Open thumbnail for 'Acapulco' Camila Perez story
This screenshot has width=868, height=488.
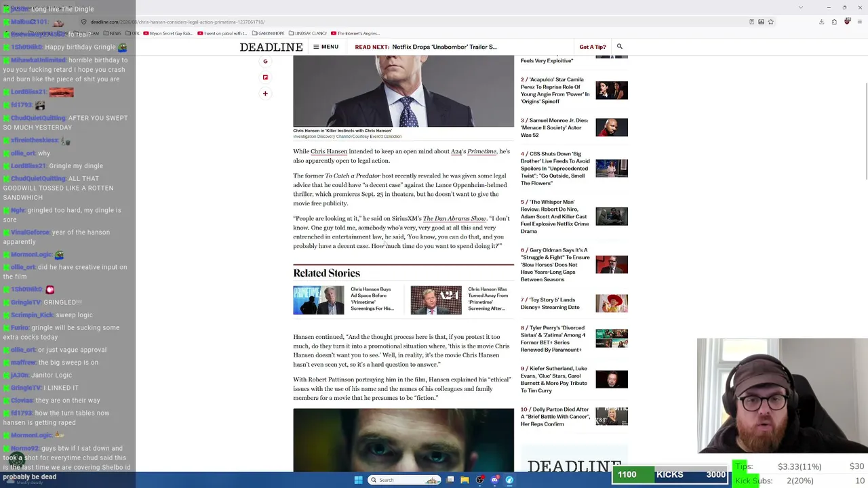coord(612,90)
